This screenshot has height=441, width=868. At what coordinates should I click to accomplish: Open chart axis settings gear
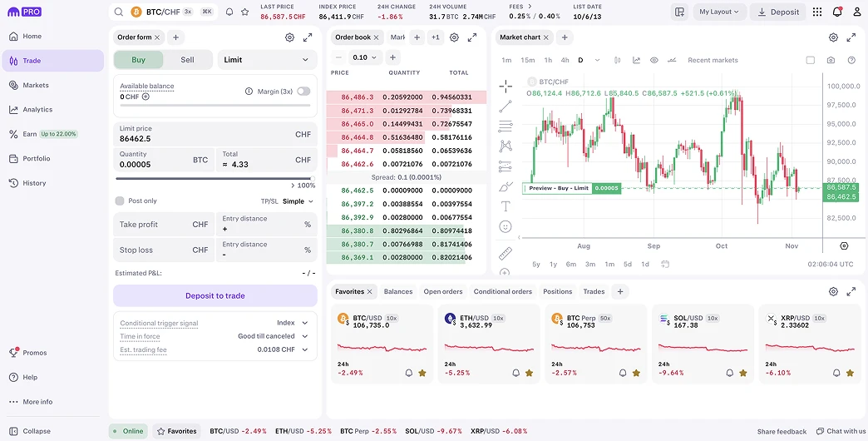[844, 246]
